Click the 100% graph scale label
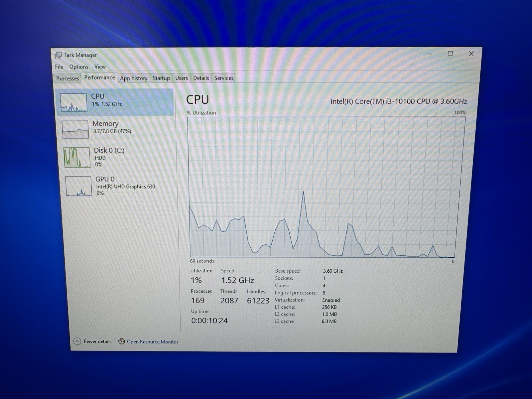 coord(460,113)
